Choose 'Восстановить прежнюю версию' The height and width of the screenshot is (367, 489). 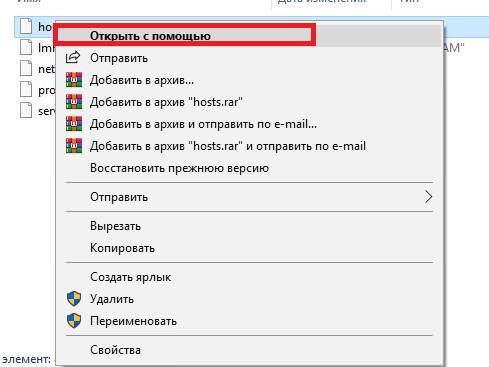(250, 168)
